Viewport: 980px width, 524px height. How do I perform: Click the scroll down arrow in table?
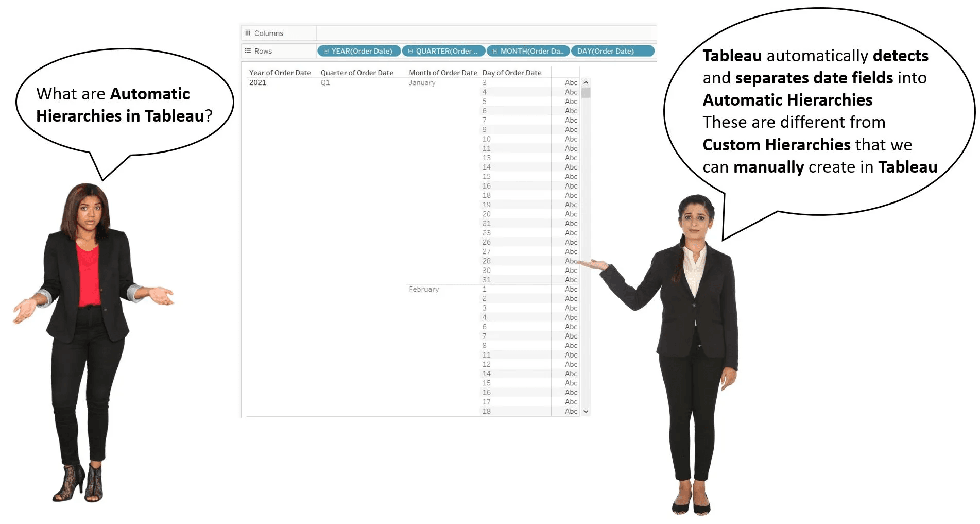click(x=586, y=411)
